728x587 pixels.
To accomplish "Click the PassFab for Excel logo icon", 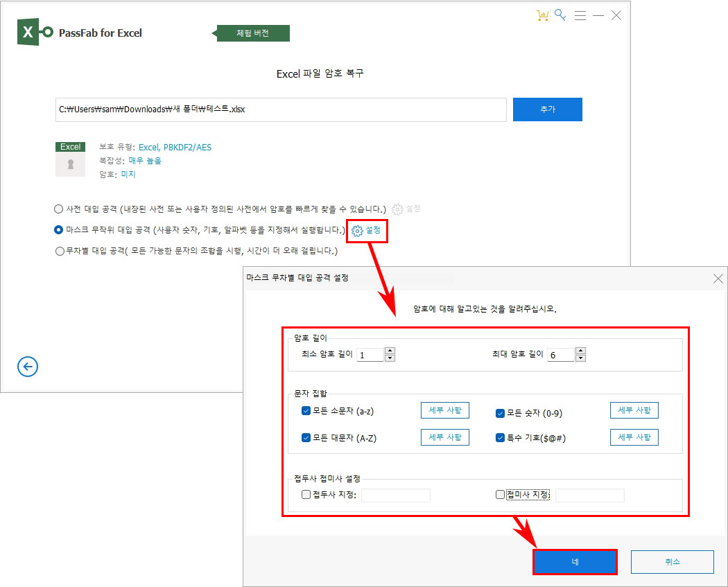I will pos(29,31).
